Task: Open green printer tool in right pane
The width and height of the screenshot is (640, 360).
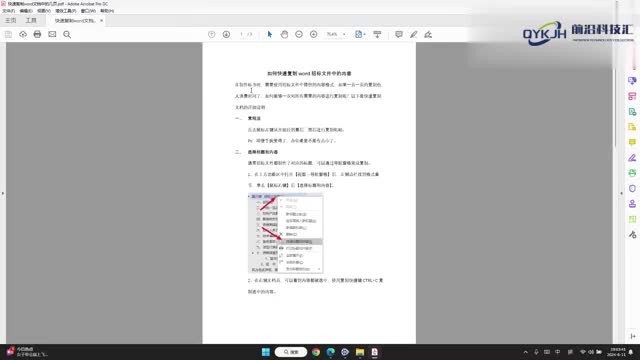Action: tap(632, 173)
